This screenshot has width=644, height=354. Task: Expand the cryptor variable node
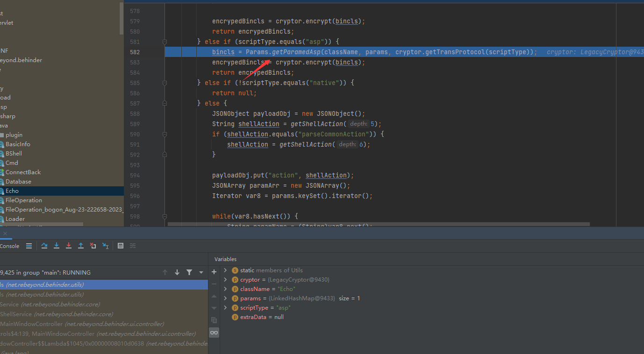pyautogui.click(x=225, y=280)
